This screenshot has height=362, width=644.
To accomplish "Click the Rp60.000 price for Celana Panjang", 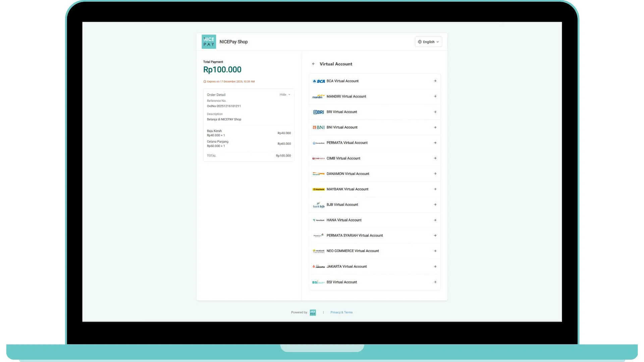I will (x=284, y=144).
